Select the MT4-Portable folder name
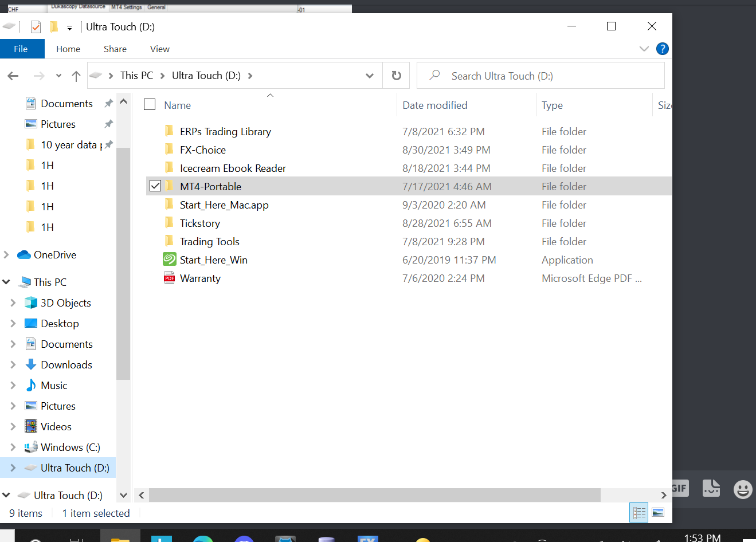The height and width of the screenshot is (542, 756). click(x=210, y=186)
